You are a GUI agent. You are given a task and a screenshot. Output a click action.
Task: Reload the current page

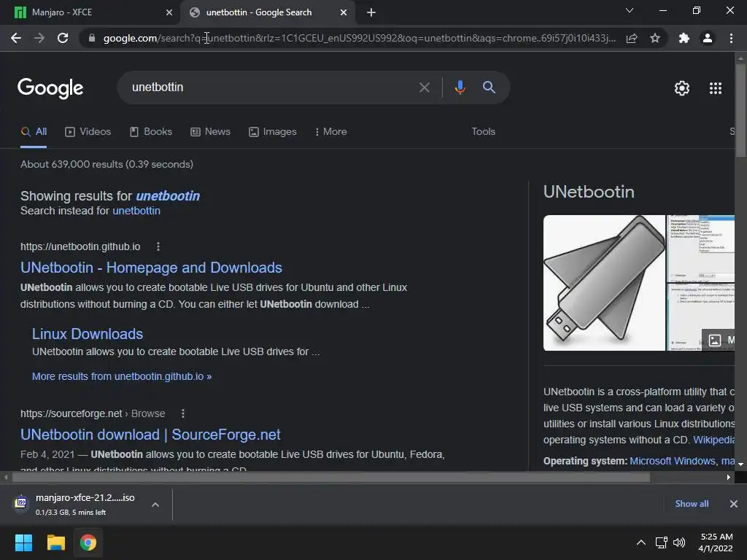(63, 38)
